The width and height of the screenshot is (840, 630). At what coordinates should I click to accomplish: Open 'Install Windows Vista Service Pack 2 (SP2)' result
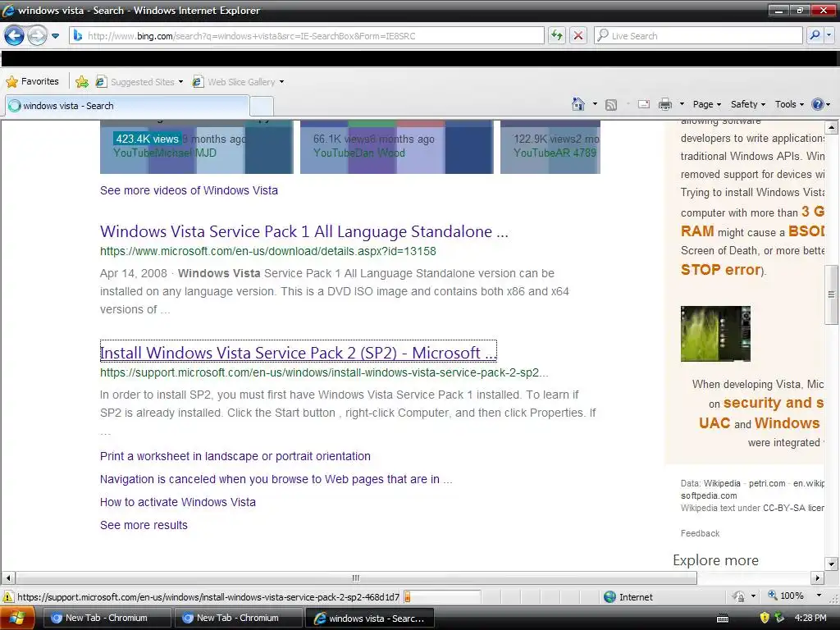point(298,353)
